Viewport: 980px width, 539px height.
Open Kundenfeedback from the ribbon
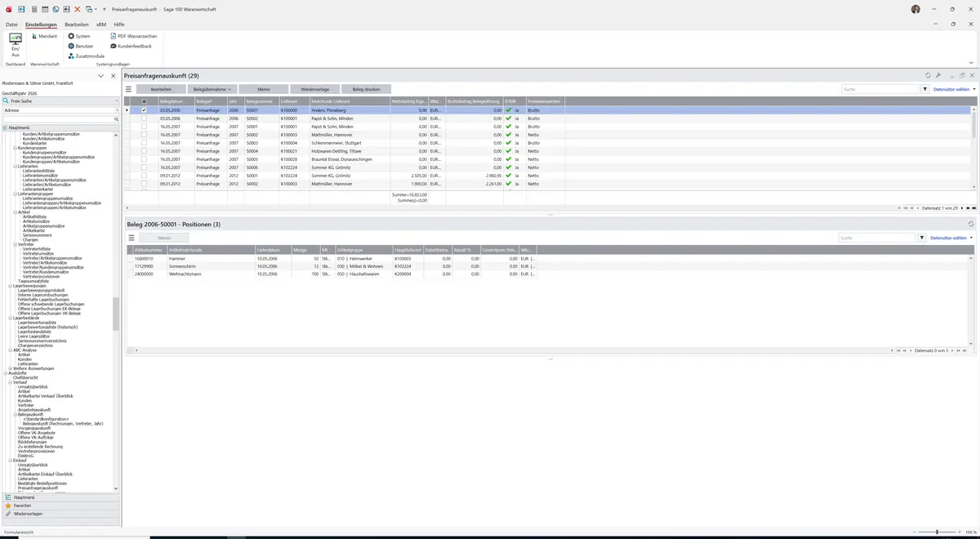tap(131, 47)
